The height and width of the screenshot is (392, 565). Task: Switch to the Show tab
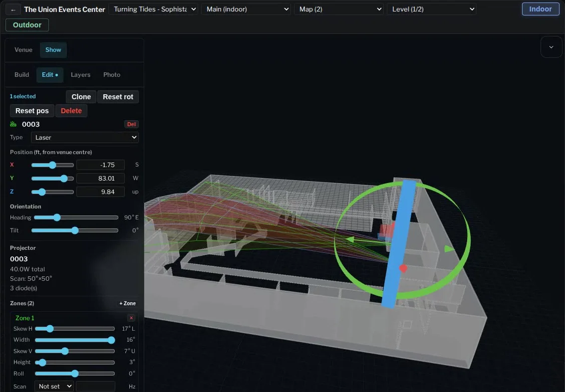[53, 50]
